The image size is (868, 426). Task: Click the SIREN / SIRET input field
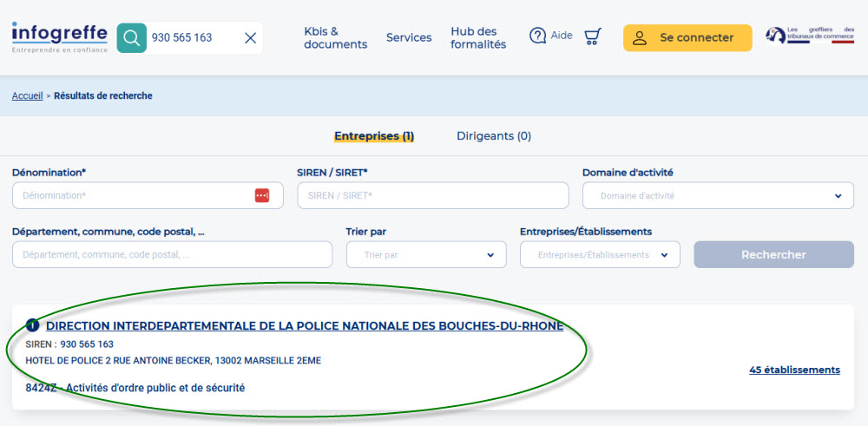point(432,195)
